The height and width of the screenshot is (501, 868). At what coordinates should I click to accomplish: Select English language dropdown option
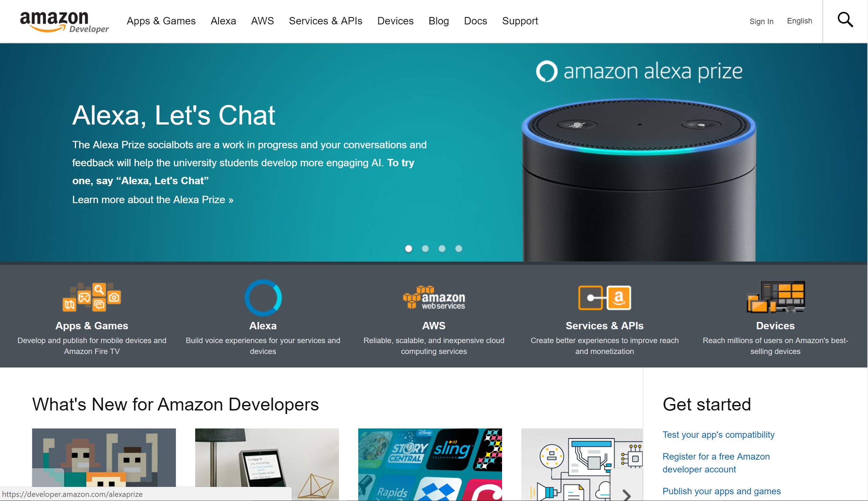[x=799, y=21]
